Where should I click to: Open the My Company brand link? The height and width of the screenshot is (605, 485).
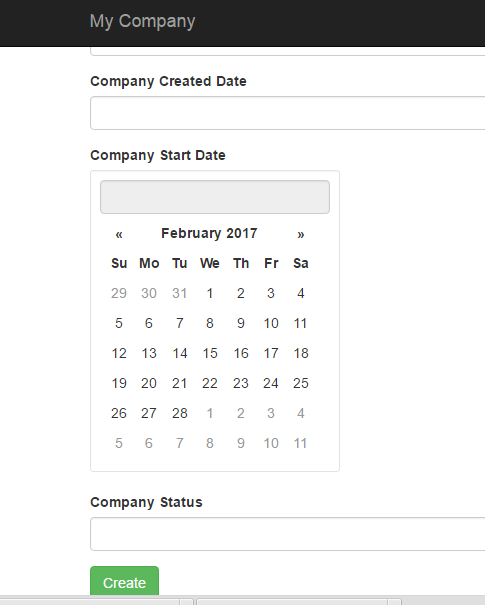[142, 21]
